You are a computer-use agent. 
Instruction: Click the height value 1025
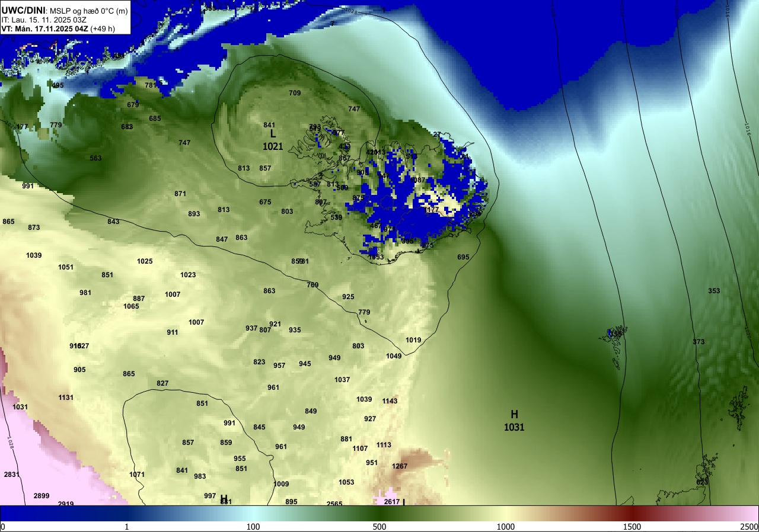click(x=145, y=261)
